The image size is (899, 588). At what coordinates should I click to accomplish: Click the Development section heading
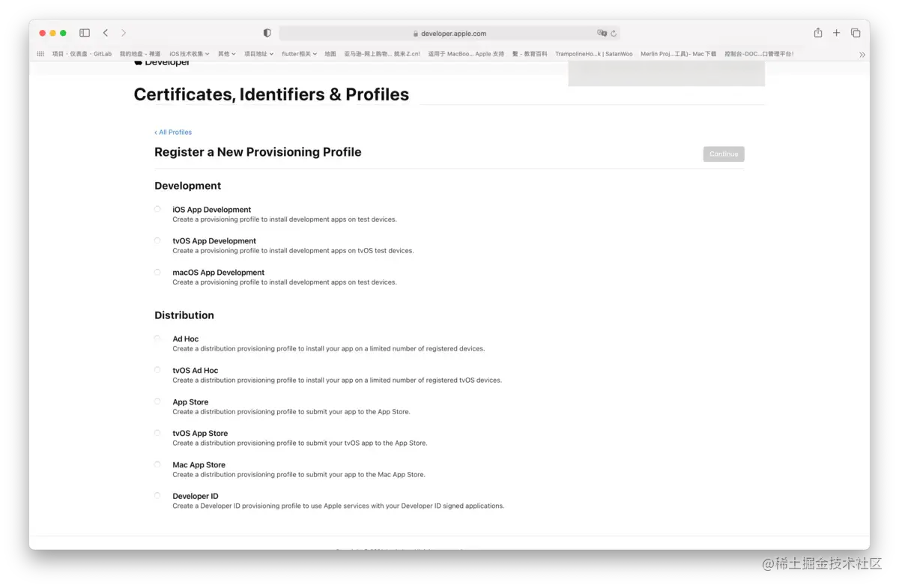[x=188, y=186]
